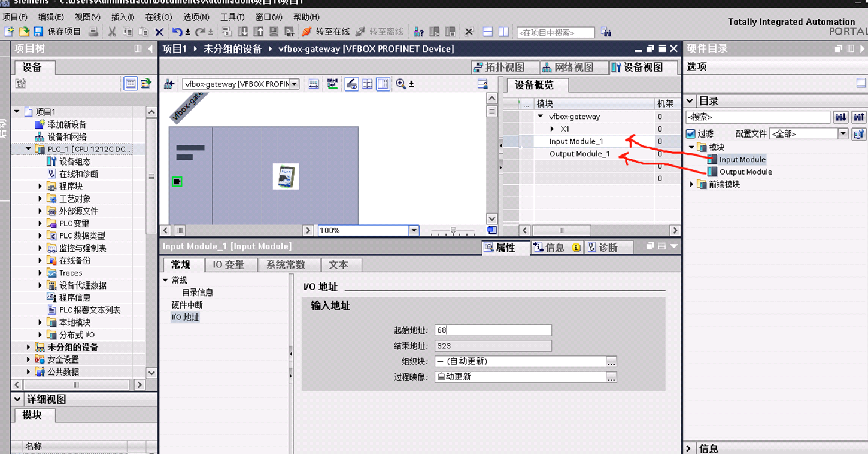
Task: Download to device using the toolbar icon
Action: (242, 32)
